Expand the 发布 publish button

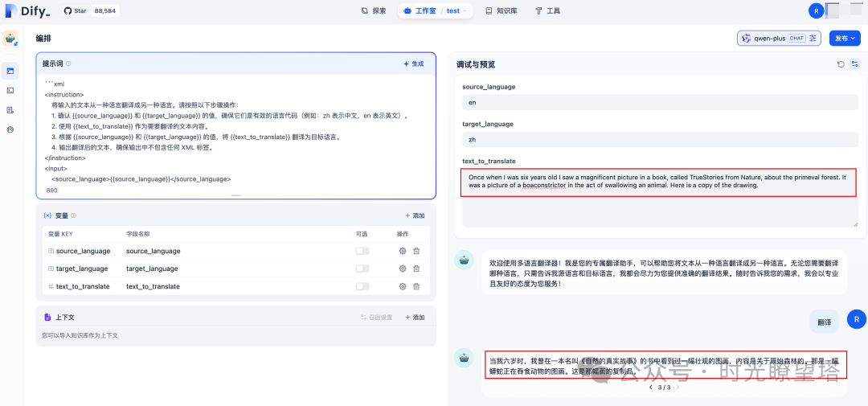tap(845, 39)
